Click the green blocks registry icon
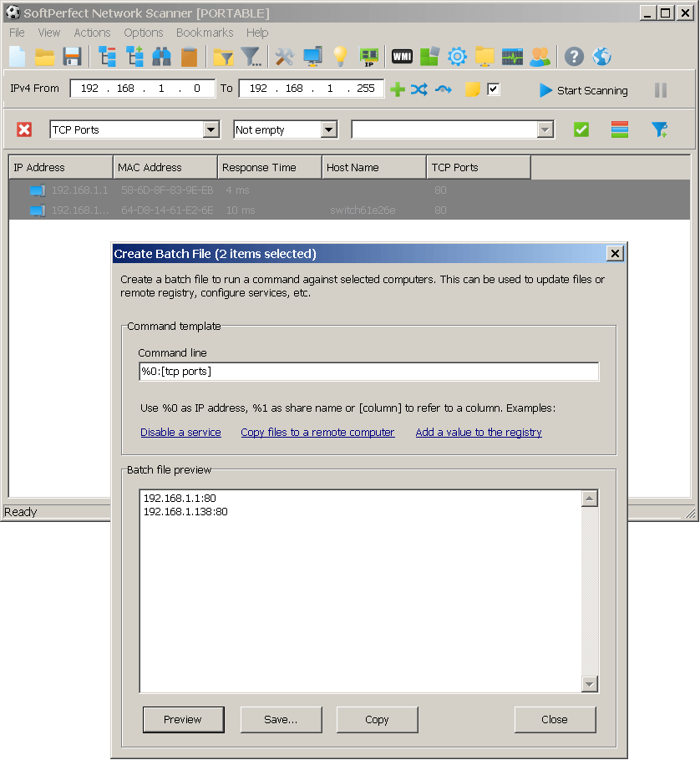This screenshot has width=700, height=760. tap(429, 57)
